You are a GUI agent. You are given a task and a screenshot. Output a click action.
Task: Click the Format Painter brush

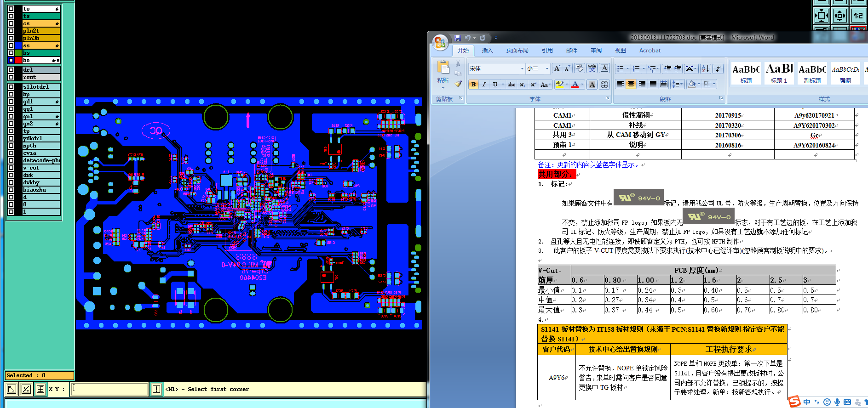[x=458, y=84]
